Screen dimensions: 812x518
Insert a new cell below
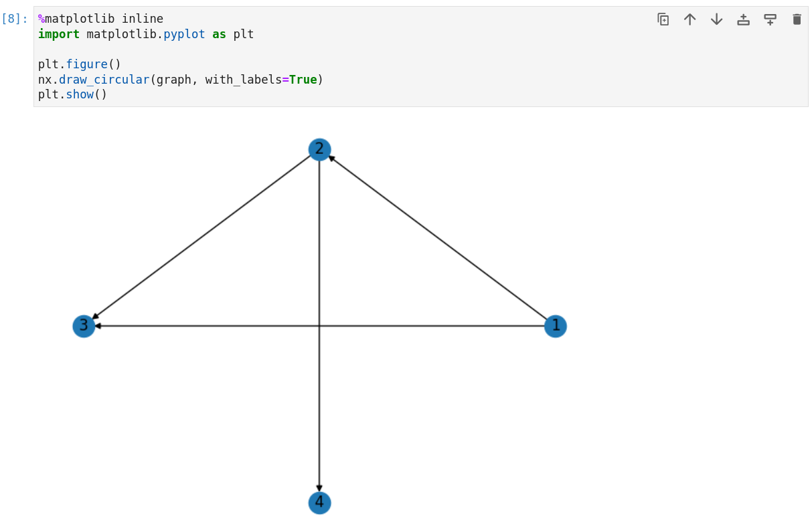pyautogui.click(x=770, y=19)
